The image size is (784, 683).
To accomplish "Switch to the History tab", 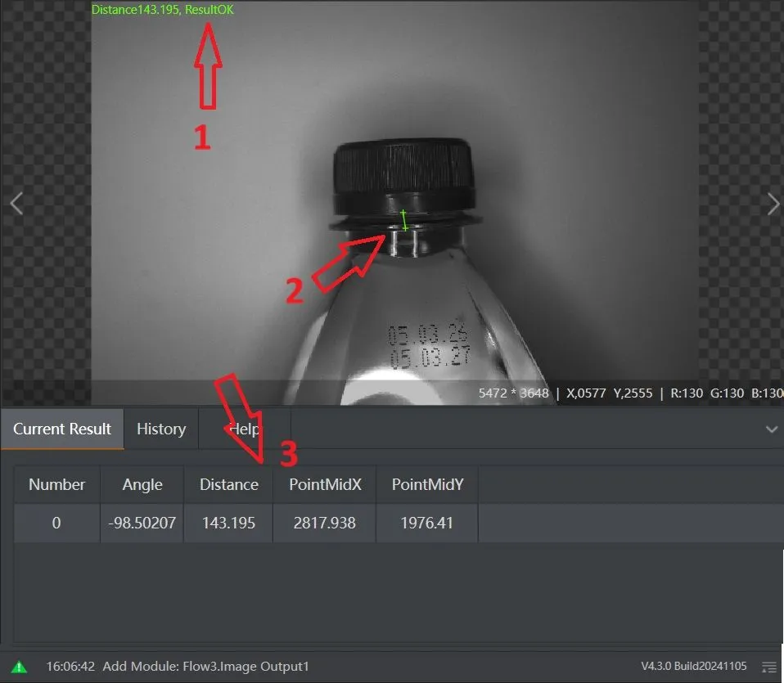I will (161, 429).
